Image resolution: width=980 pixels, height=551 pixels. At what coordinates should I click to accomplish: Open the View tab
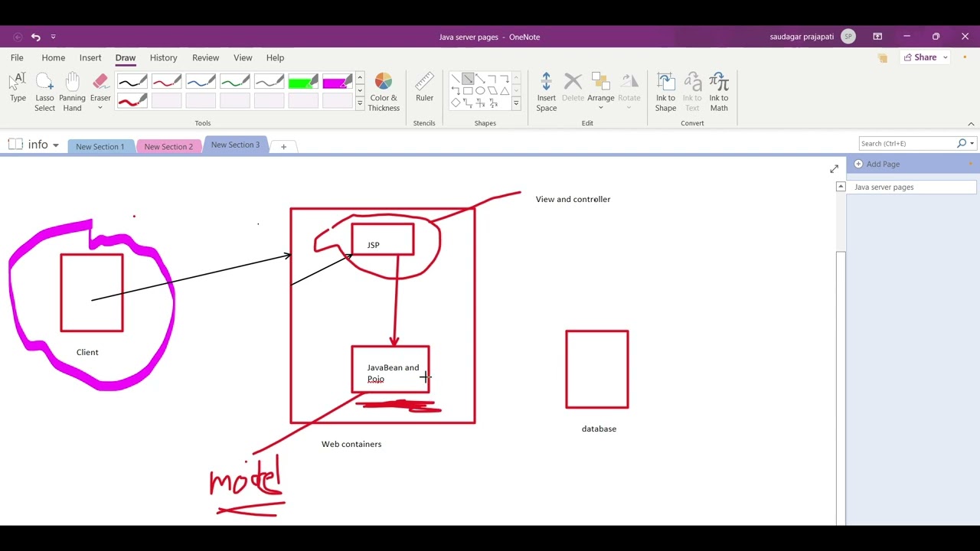coord(243,57)
